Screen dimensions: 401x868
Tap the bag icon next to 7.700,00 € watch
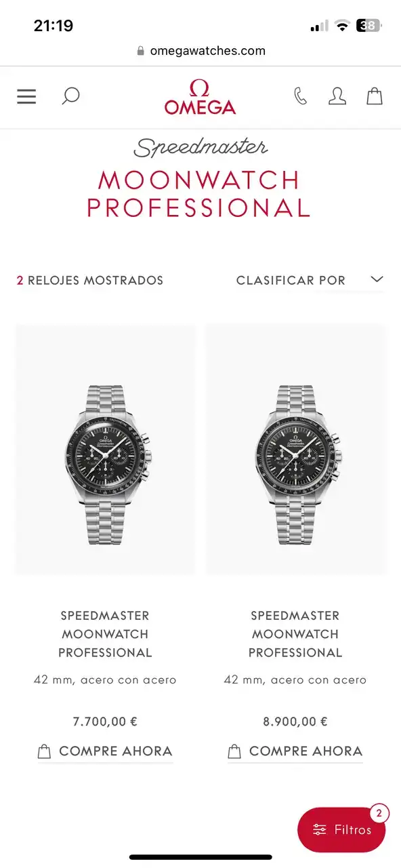pos(44,751)
